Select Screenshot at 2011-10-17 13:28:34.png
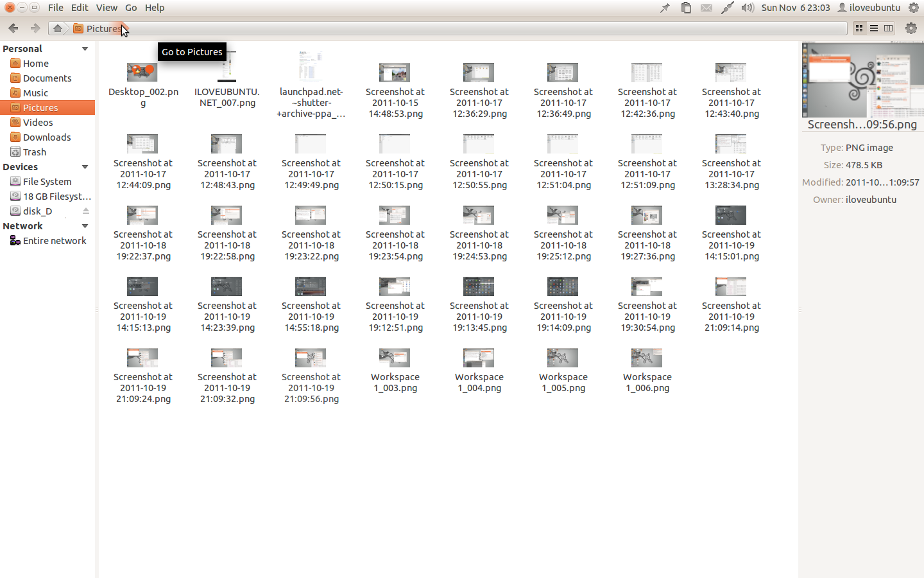 [731, 162]
